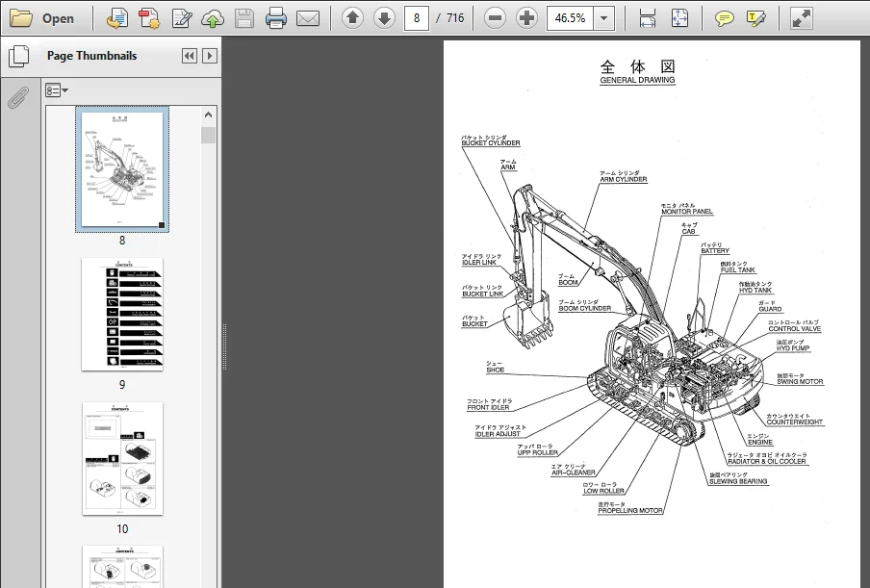Click the COUNTERWEIGHT label

[795, 422]
